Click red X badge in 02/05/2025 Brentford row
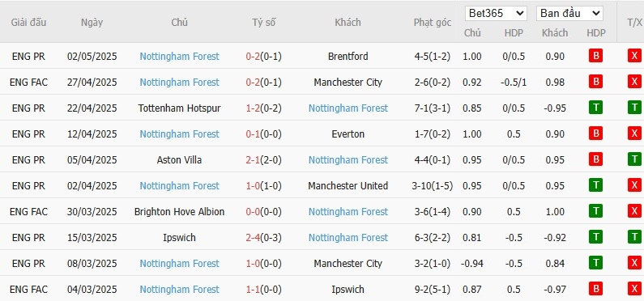The height and width of the screenshot is (301, 644). click(x=634, y=56)
